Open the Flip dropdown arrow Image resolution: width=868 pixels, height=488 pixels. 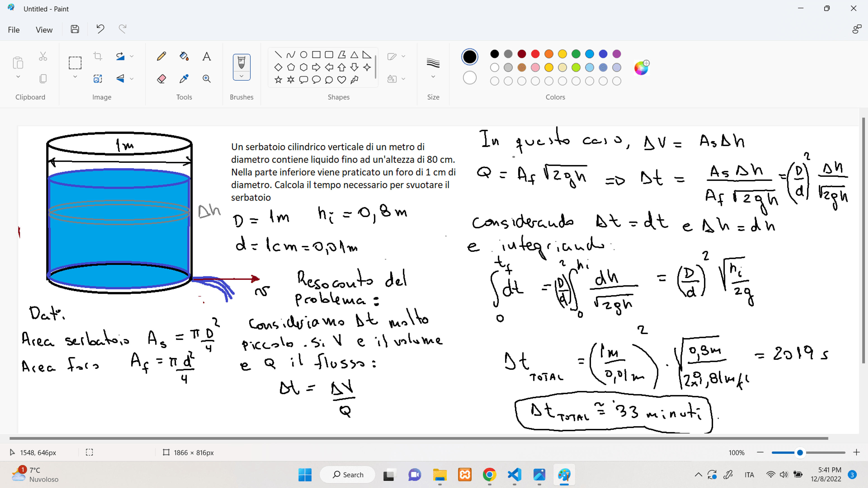(x=132, y=79)
